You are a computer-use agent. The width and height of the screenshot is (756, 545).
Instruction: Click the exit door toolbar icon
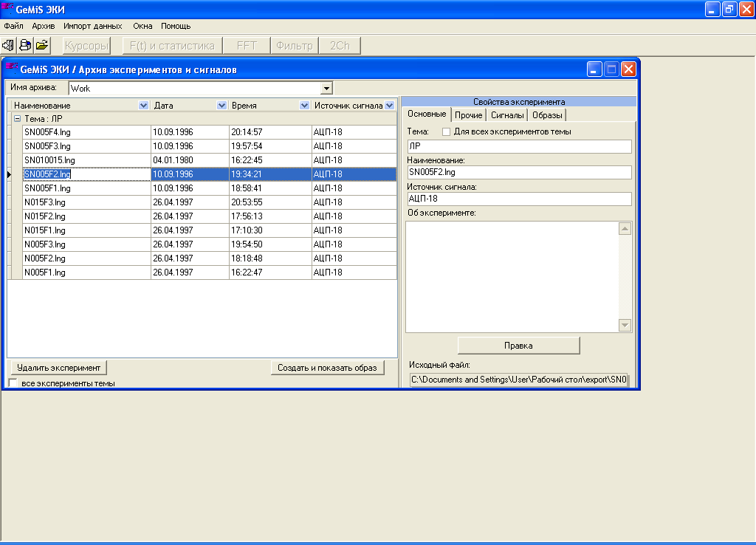point(8,45)
